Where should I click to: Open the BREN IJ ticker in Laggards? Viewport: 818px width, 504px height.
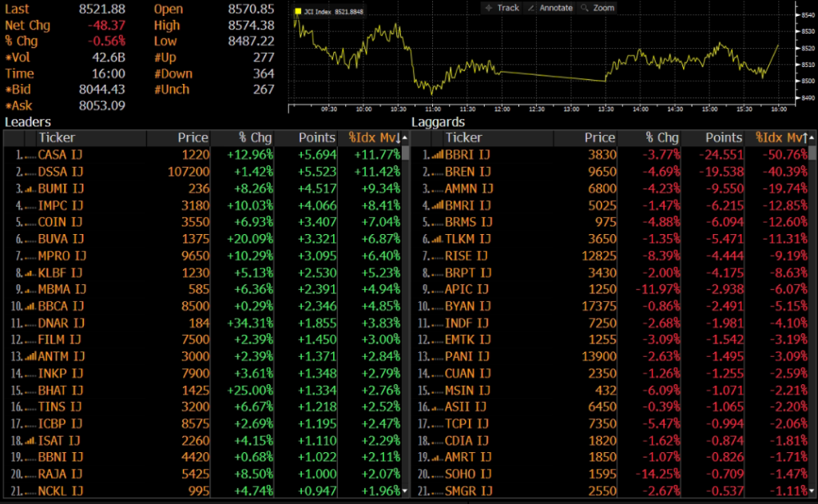point(467,172)
